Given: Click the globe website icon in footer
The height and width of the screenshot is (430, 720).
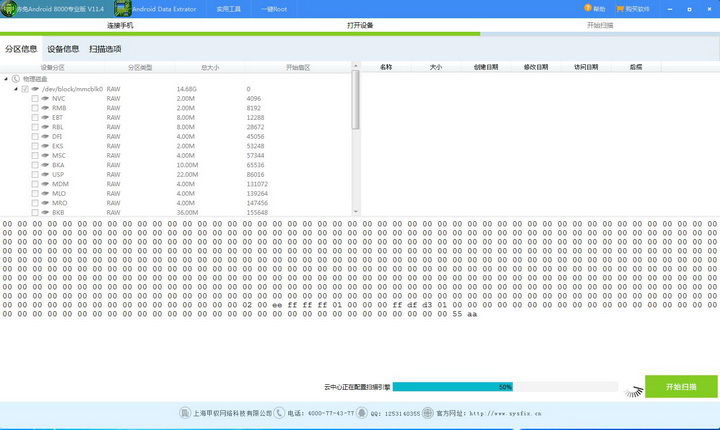Looking at the screenshot, I should [428, 413].
